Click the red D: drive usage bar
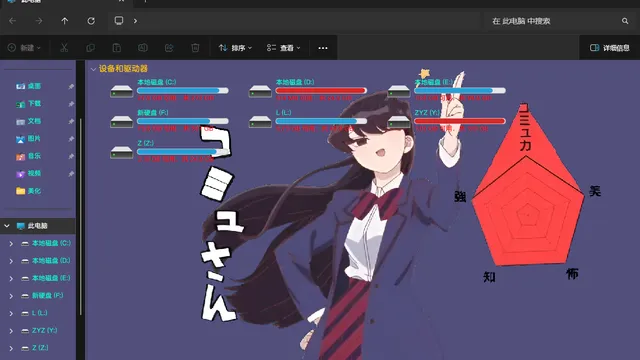Screen dimensions: 640x360 pos(321,91)
